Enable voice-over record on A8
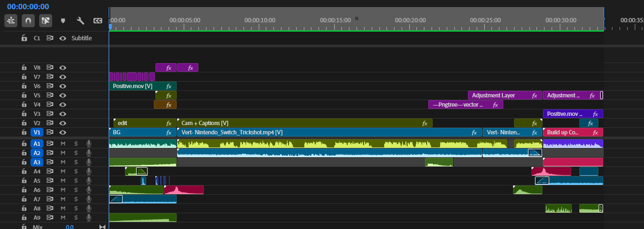644x229 pixels. point(88,208)
